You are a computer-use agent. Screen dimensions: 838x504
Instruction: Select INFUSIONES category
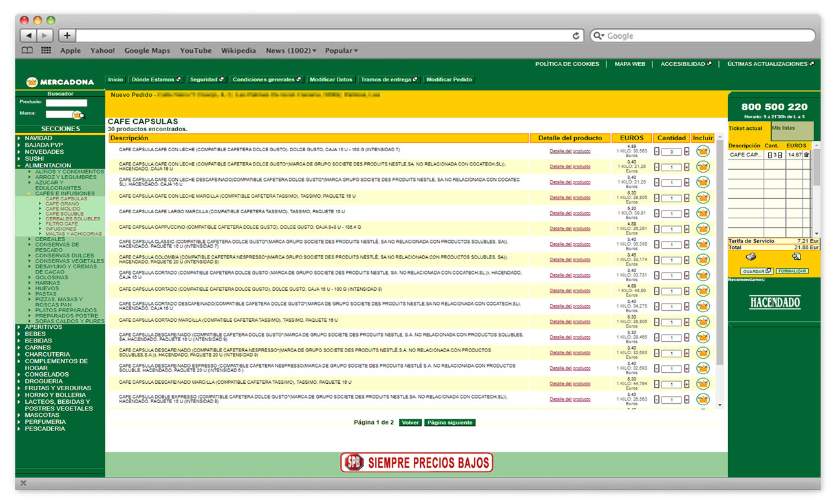[61, 229]
